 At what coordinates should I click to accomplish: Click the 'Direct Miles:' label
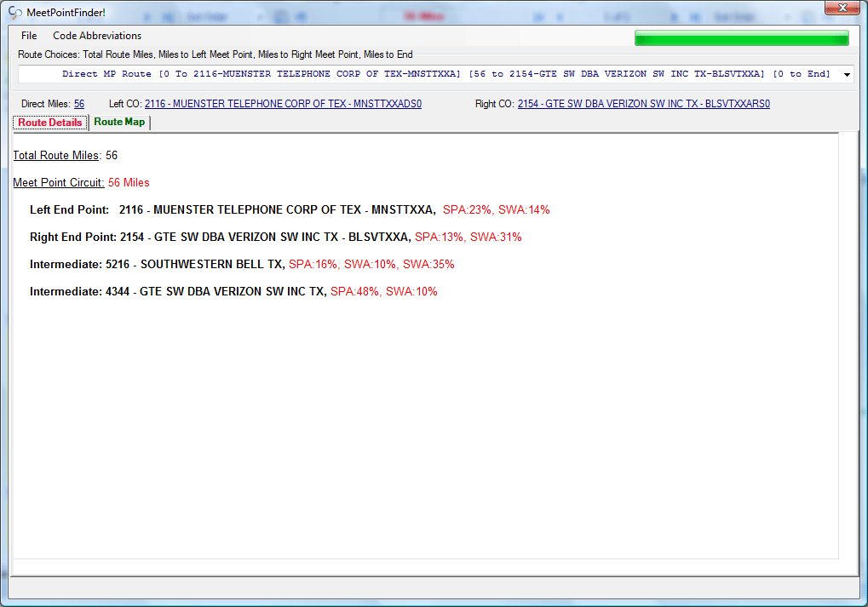tap(46, 104)
